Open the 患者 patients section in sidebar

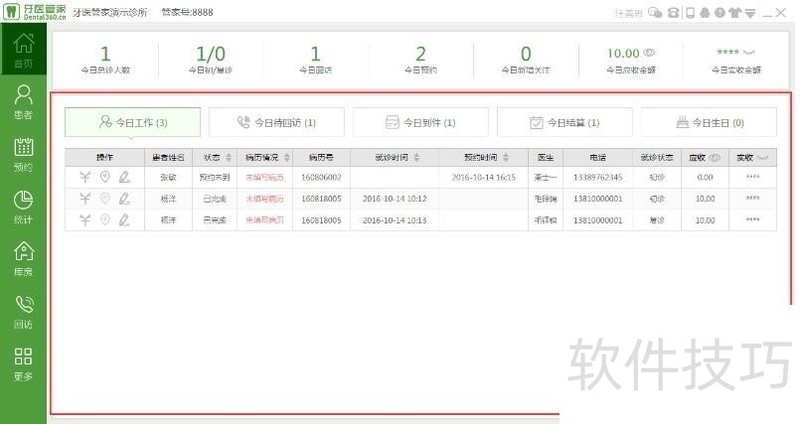[x=23, y=102]
